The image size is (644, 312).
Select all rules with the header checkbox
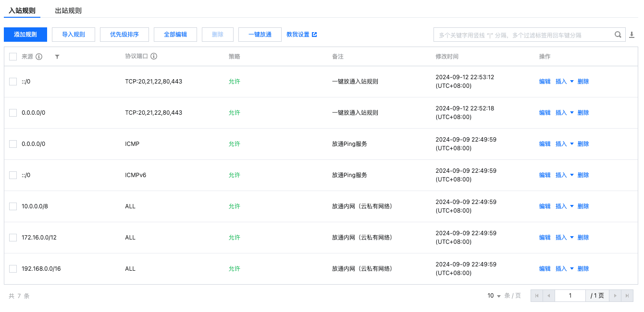(13, 56)
